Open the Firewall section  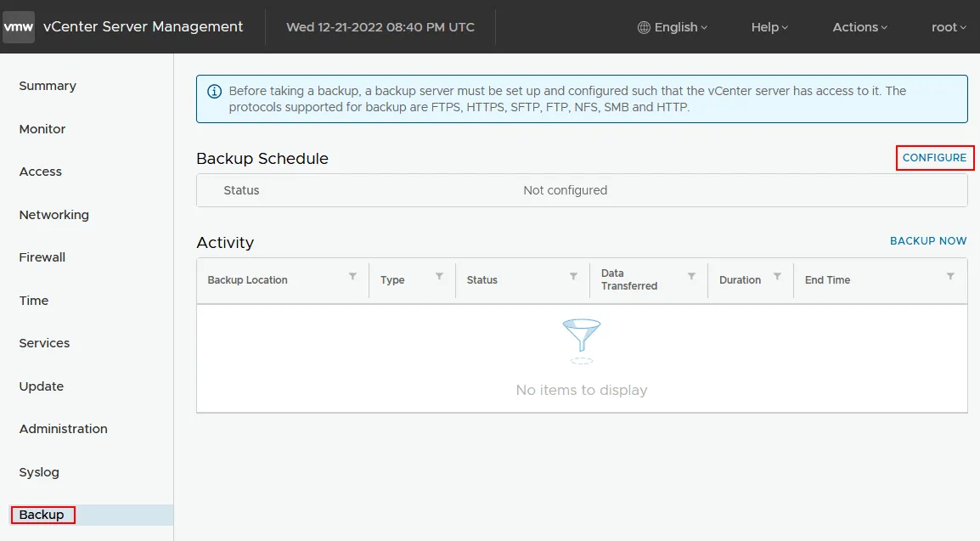pyautogui.click(x=42, y=257)
